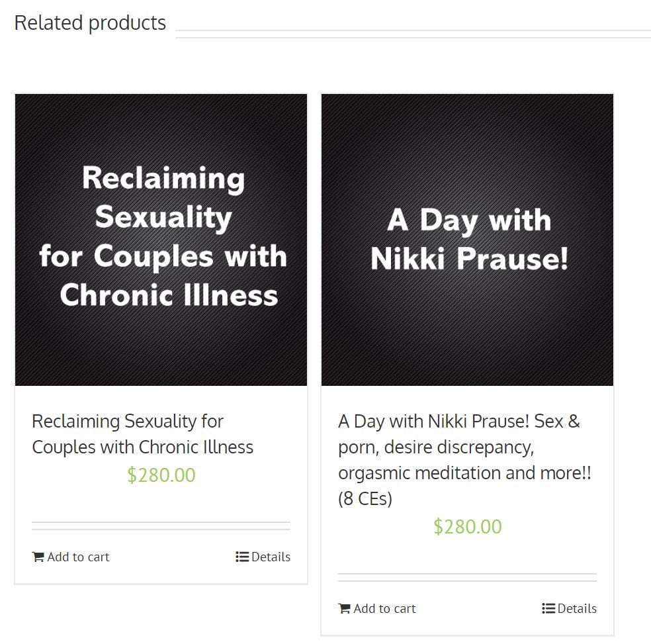Click the divider above Add to cart in Reclaiming Sexuality card
Screen dimensions: 651x644
[x=161, y=526]
